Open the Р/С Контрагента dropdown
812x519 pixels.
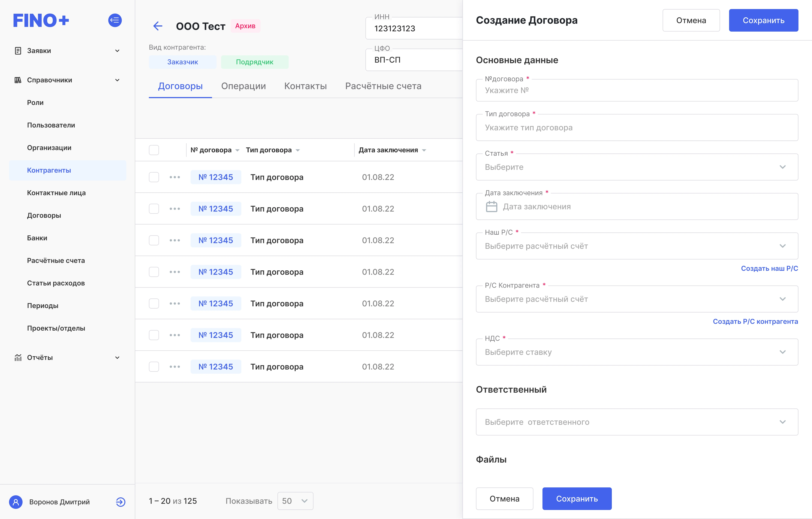click(637, 299)
